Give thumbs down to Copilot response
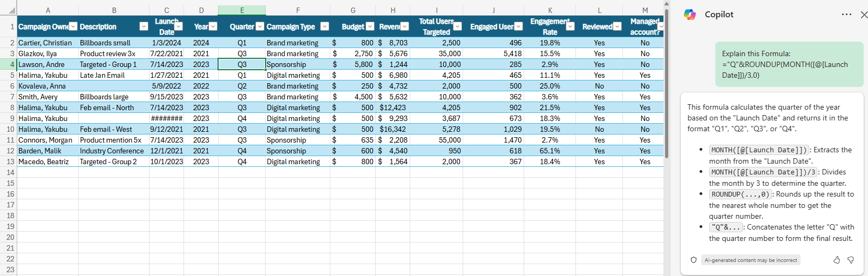Image resolution: width=868 pixels, height=276 pixels. [x=851, y=260]
